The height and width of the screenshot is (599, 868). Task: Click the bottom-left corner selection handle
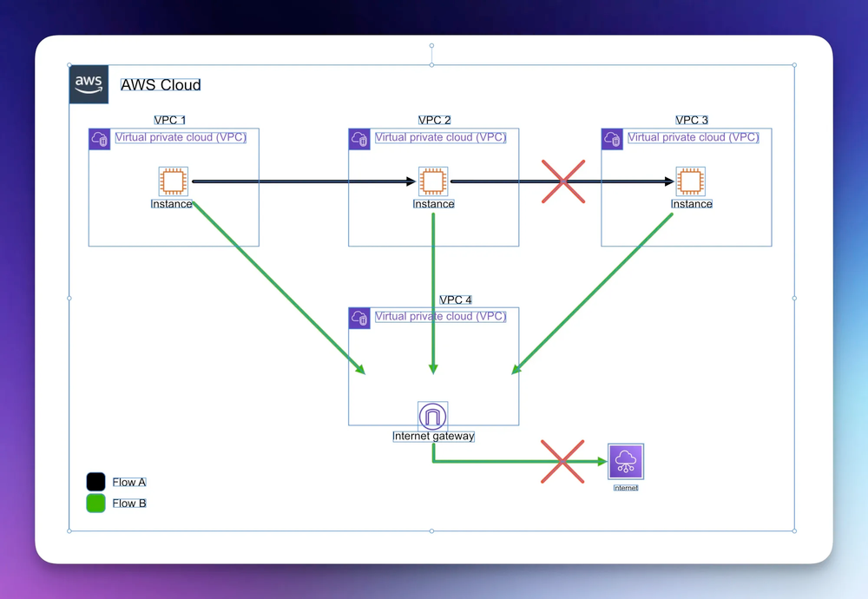69,531
